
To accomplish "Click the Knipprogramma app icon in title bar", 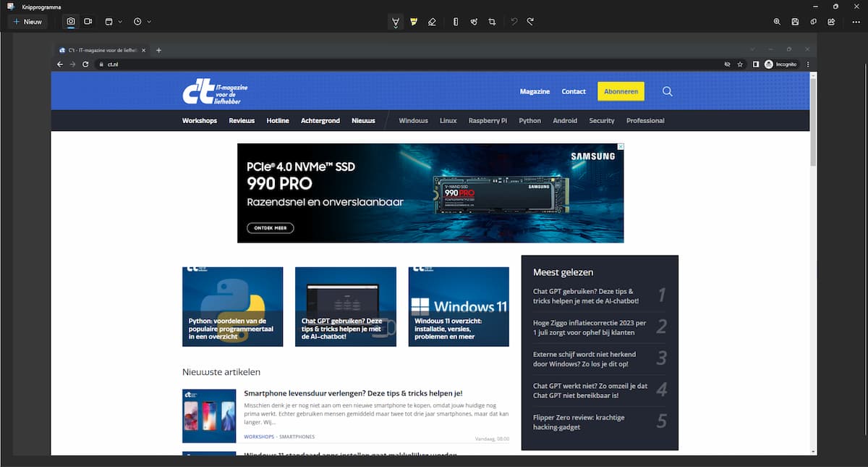I will click(x=11, y=7).
